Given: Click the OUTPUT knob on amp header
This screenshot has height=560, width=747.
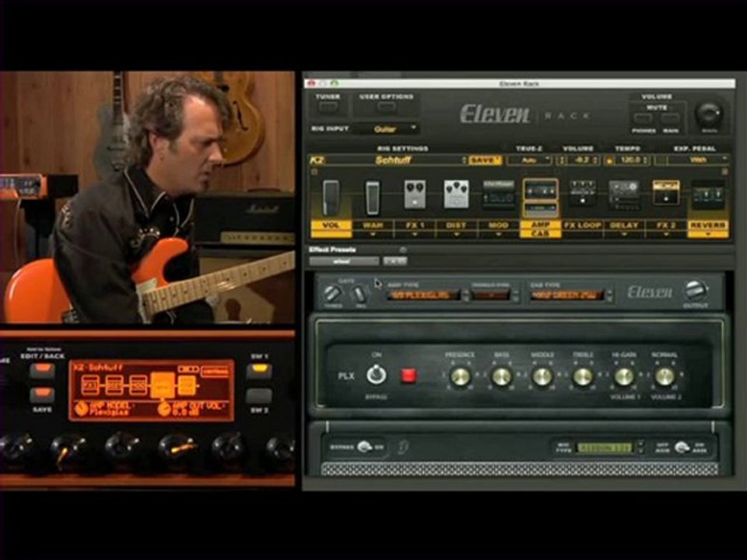Looking at the screenshot, I should [x=695, y=290].
